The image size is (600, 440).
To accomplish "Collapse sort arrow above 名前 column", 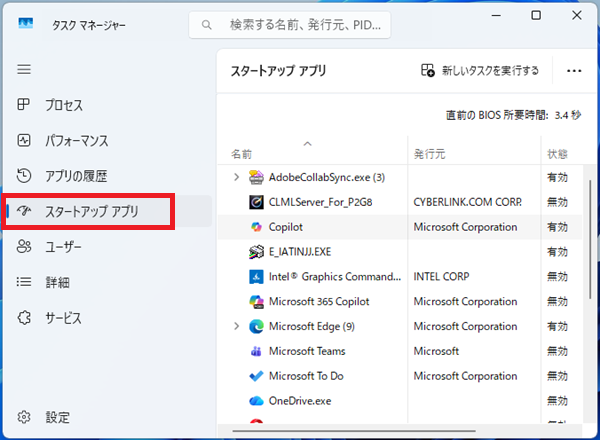I will [307, 142].
